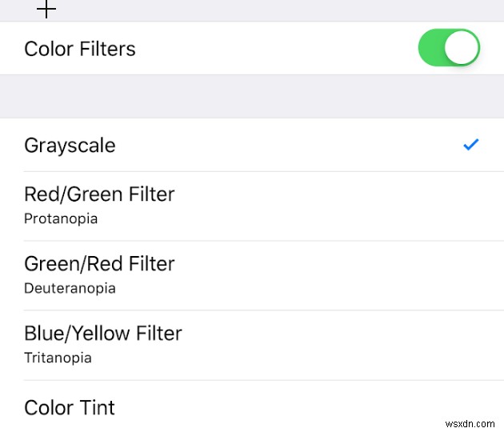Choose the Red/Green Filter option
This screenshot has height=432, width=504.
[x=99, y=194]
